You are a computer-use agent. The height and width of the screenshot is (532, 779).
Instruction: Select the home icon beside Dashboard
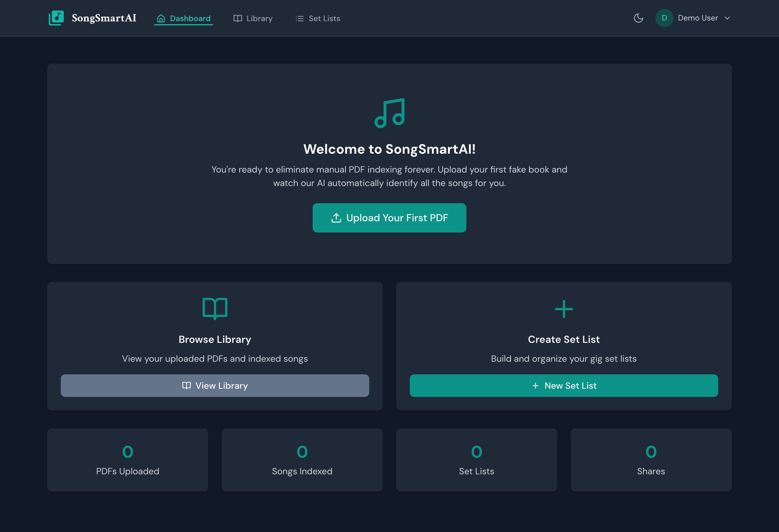click(161, 19)
